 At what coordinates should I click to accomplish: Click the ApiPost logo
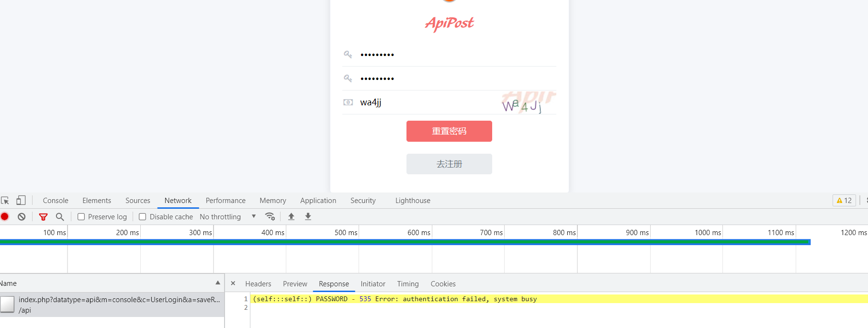pos(449,23)
